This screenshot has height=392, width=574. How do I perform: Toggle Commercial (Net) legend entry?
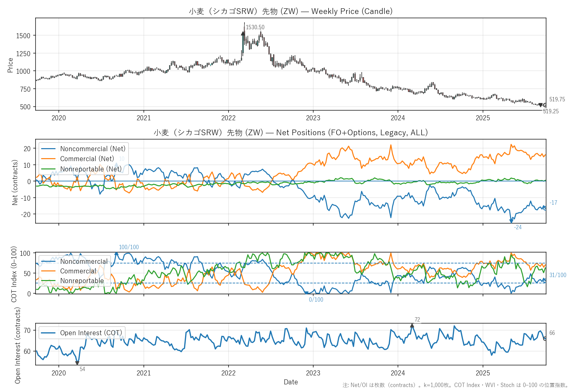[x=87, y=159]
